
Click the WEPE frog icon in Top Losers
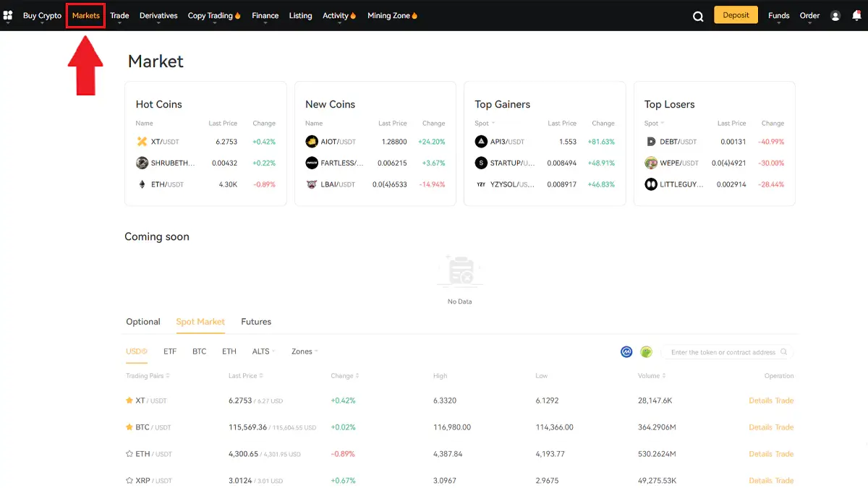(651, 163)
